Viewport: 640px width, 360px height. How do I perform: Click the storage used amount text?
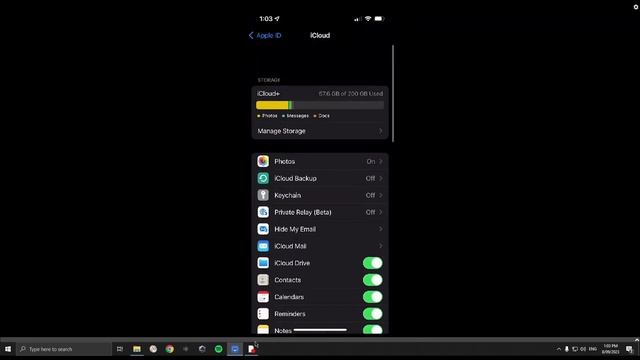point(351,93)
